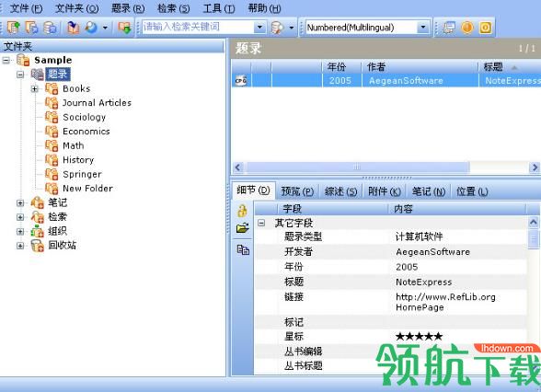Screen dimensions: 541x392
Task: Sort list by 年份 column header
Action: pos(341,66)
